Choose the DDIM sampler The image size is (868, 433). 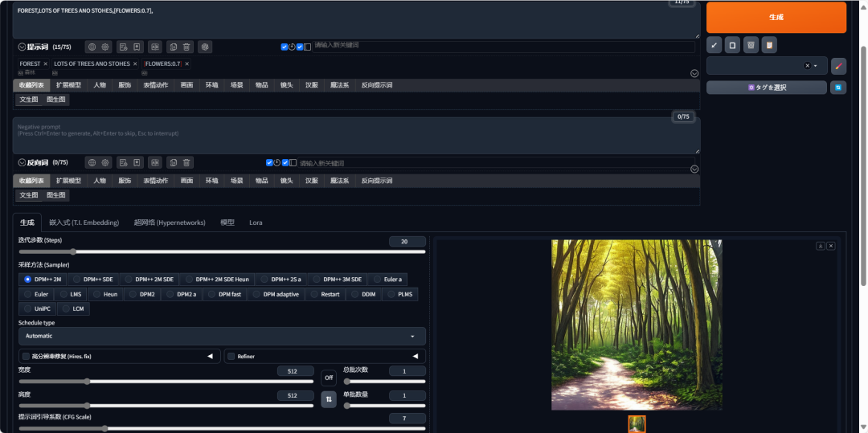click(x=364, y=294)
